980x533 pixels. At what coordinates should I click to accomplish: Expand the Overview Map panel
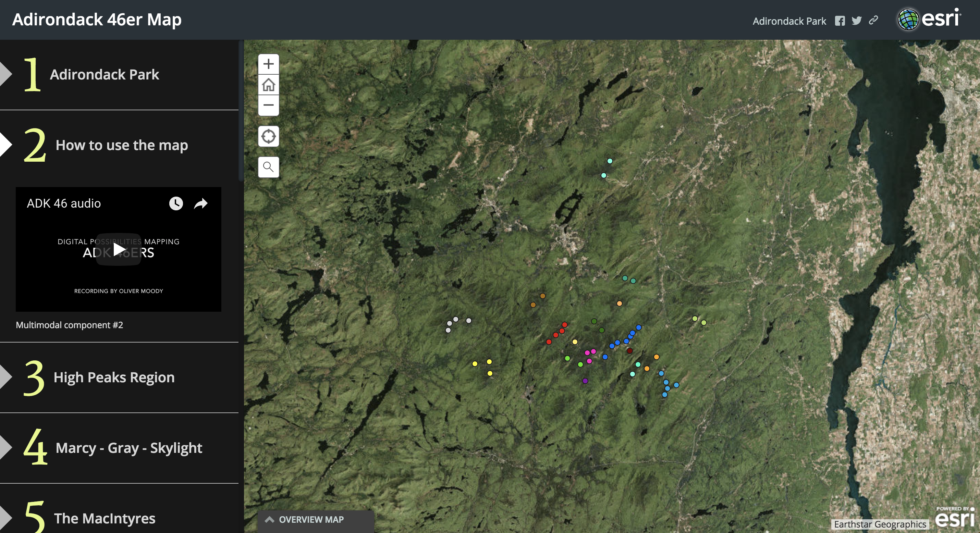[311, 519]
